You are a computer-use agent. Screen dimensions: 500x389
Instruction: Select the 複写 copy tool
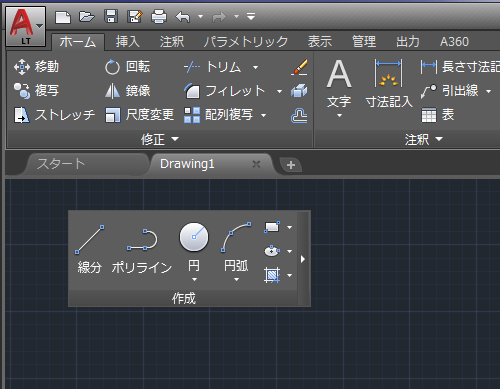coord(36,91)
